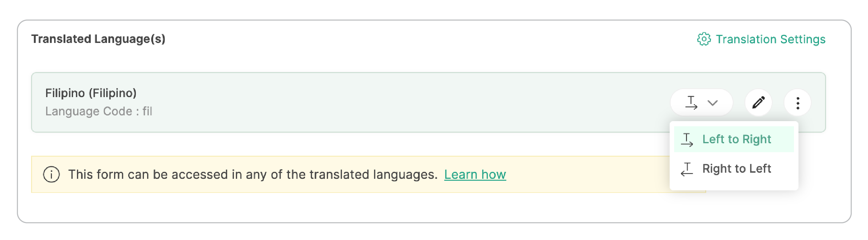The image size is (868, 240).
Task: Open the Translation Settings link text
Action: [770, 39]
